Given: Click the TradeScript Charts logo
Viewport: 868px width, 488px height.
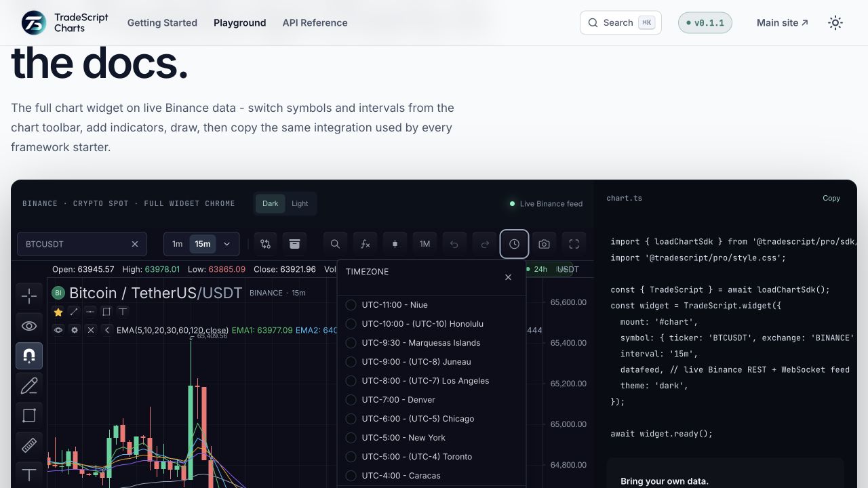Looking at the screenshot, I should point(64,22).
